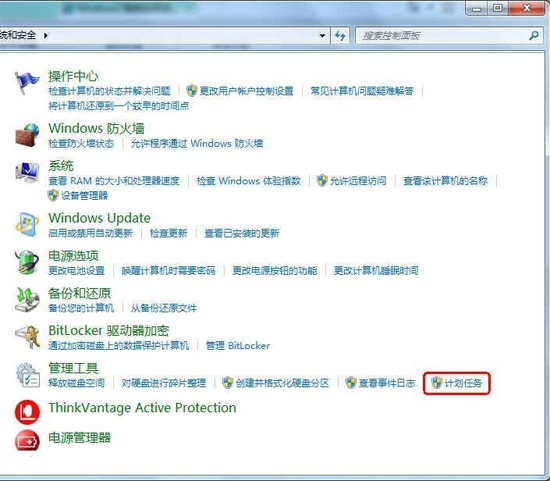
Task: Open the Windows 防火墙 heading link
Action: 96,128
